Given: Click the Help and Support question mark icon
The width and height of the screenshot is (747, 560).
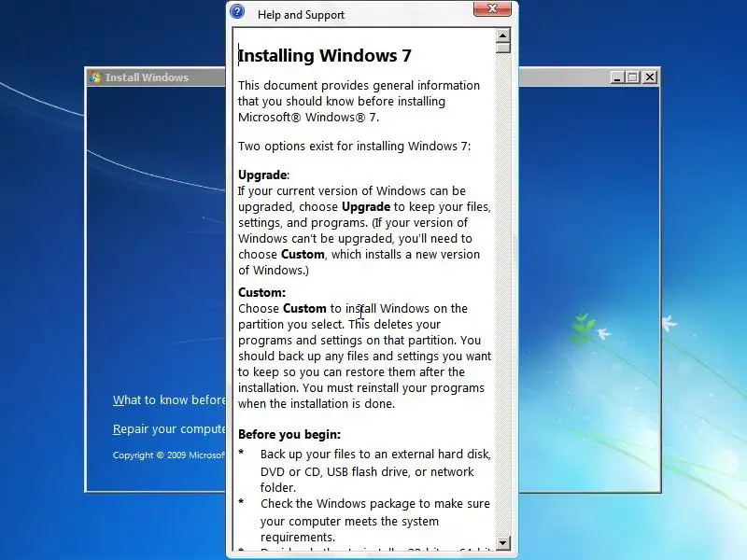Looking at the screenshot, I should (237, 11).
